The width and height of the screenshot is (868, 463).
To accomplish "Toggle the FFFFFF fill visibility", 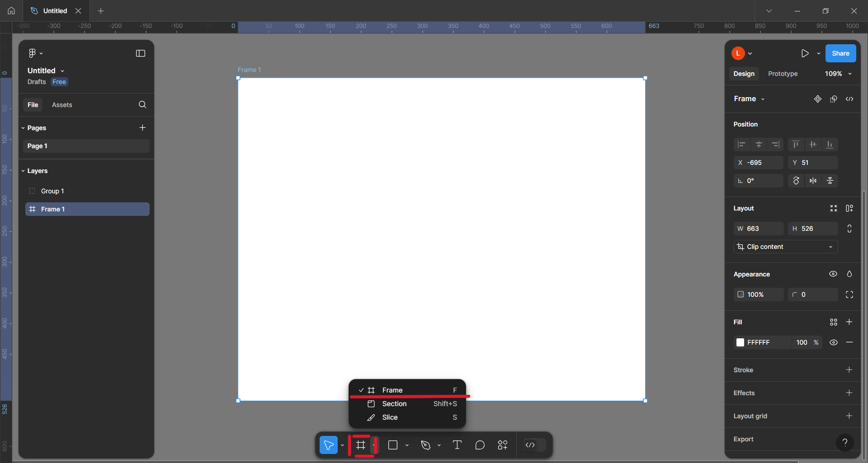I will [834, 342].
